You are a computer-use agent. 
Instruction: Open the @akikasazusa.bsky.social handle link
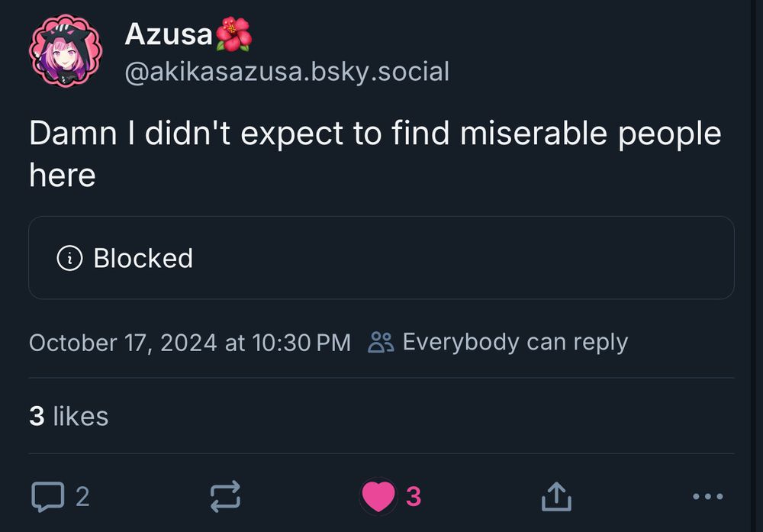coord(286,72)
